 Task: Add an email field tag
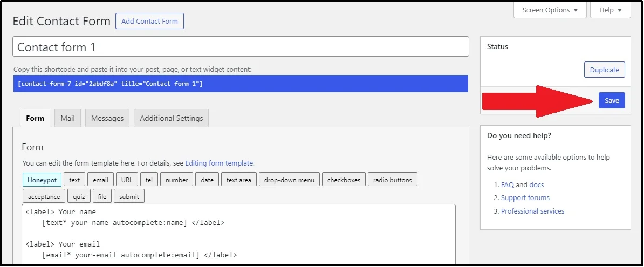point(101,180)
